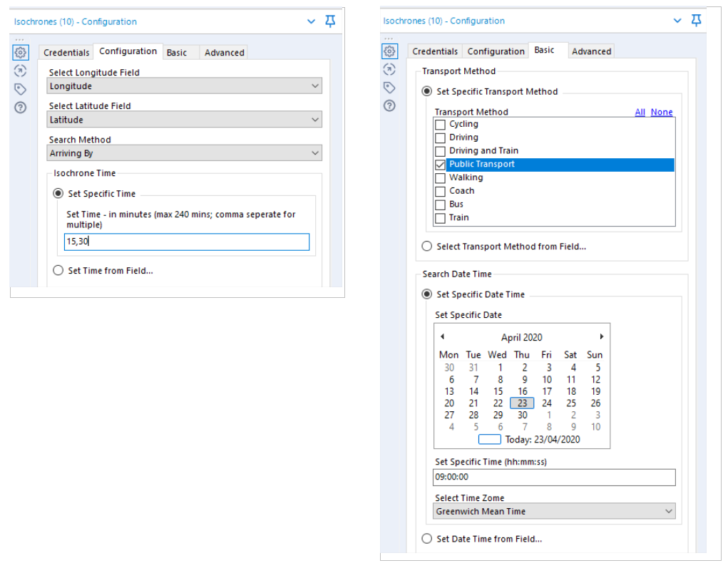Open the Credentials tab

[66, 52]
